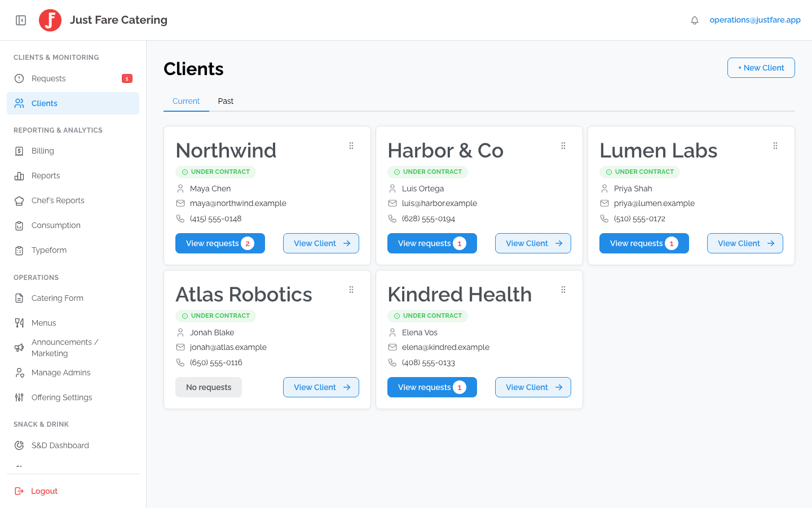Open View Client for Harbor & Co
This screenshot has height=508, width=812.
click(x=533, y=243)
